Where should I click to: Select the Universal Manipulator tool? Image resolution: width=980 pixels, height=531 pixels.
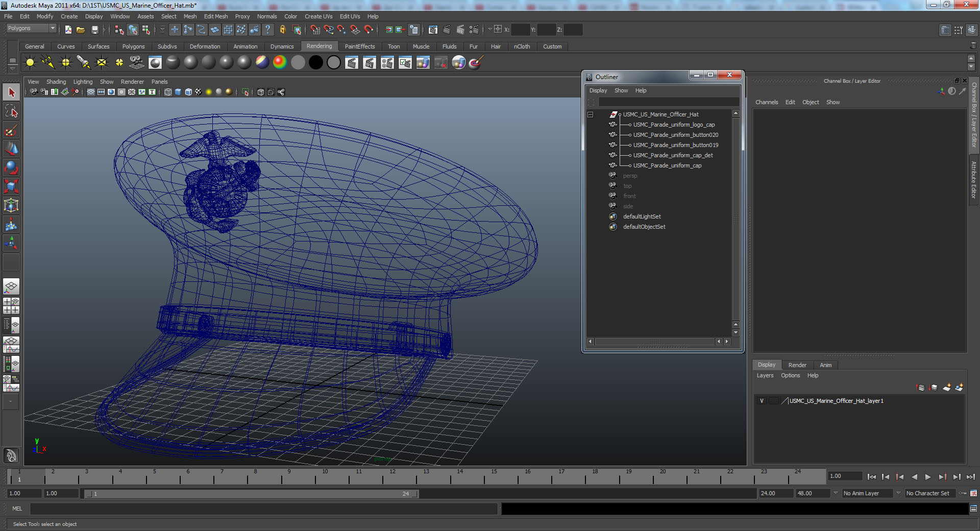click(x=11, y=205)
